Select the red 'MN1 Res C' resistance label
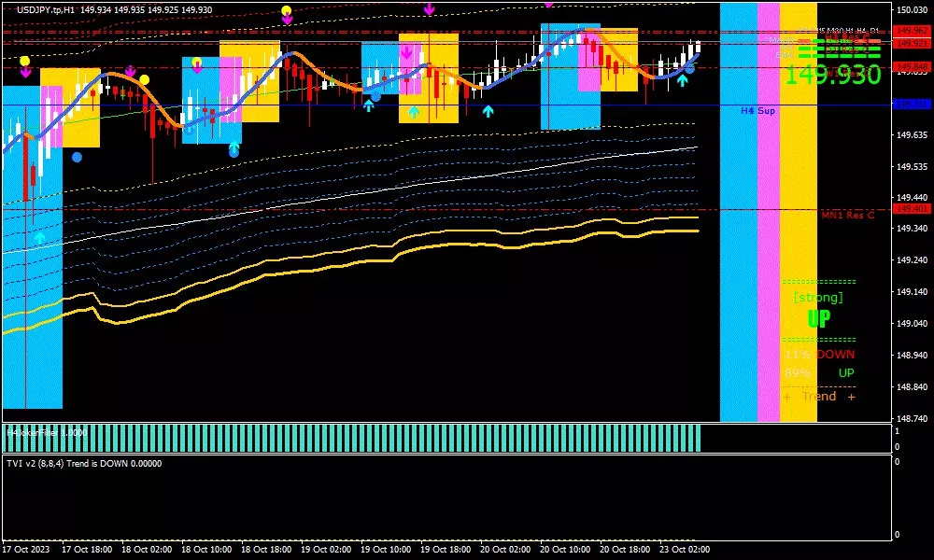The width and height of the screenshot is (934, 560). click(848, 215)
